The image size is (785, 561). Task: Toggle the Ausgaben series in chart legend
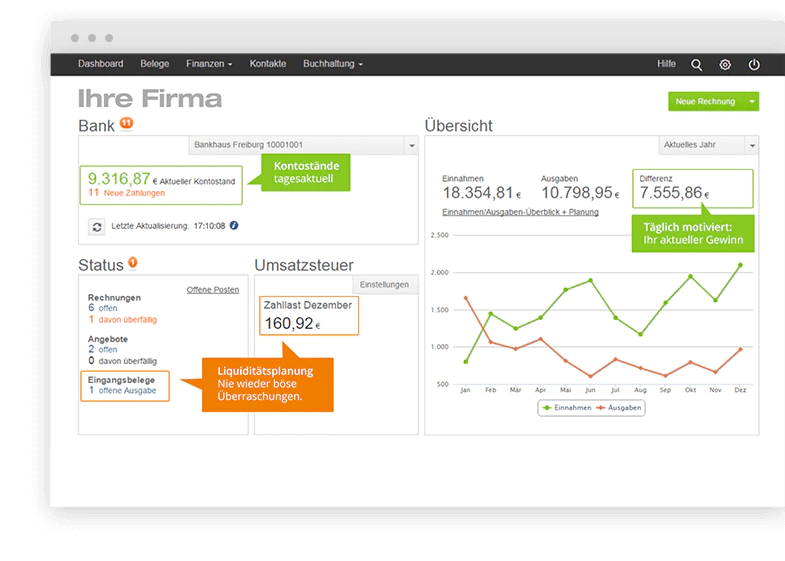pyautogui.click(x=619, y=408)
